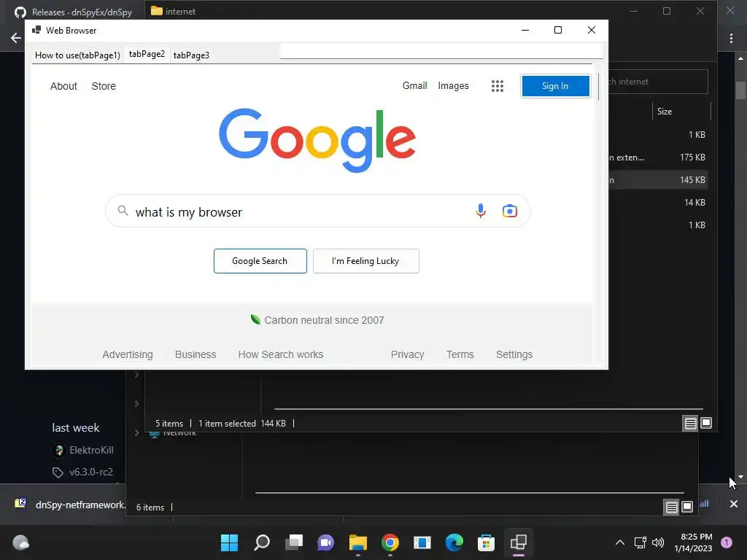Click the Explorer search internet box
The image size is (747, 560).
(x=659, y=82)
